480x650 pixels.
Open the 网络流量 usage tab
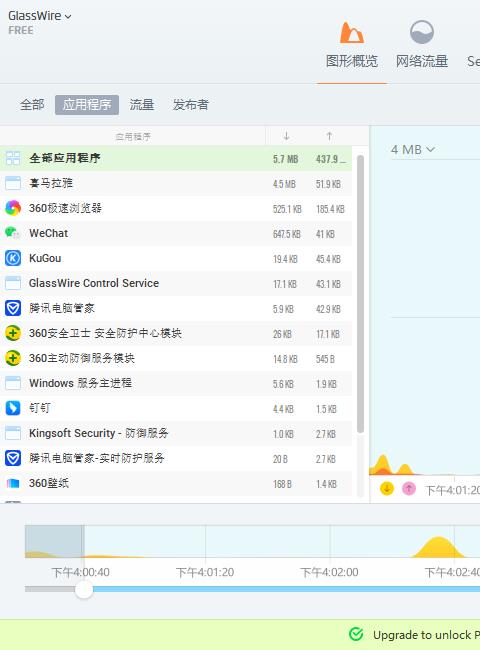click(422, 45)
